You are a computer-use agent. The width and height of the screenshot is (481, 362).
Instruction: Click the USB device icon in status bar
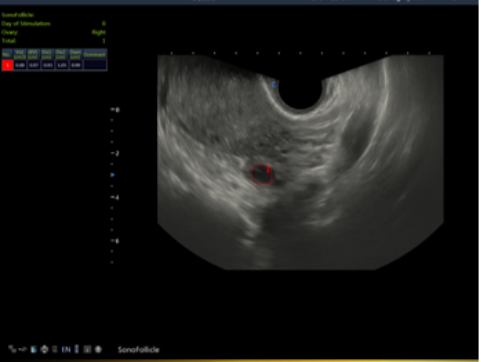click(x=22, y=349)
